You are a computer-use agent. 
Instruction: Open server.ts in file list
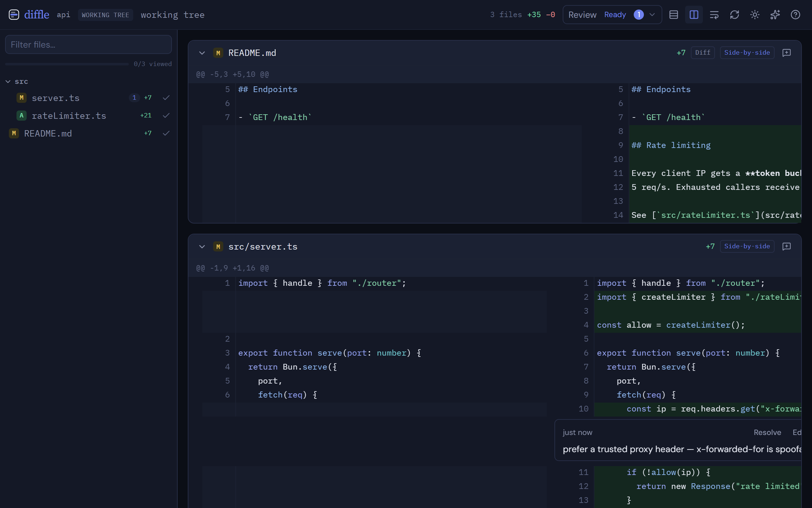[88, 98]
